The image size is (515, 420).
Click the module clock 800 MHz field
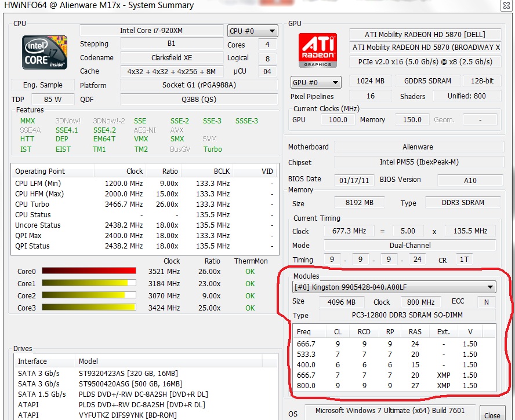(420, 302)
